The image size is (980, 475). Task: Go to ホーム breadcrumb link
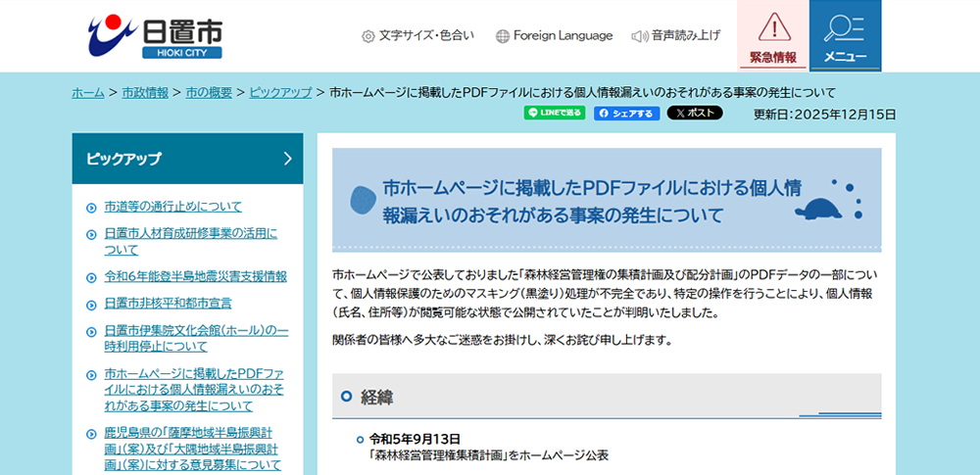(88, 93)
